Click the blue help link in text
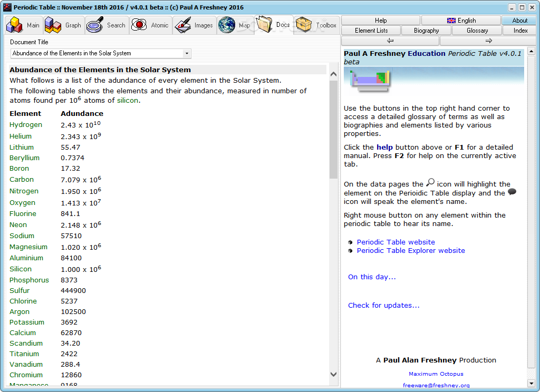This screenshot has width=540, height=392. (384, 148)
